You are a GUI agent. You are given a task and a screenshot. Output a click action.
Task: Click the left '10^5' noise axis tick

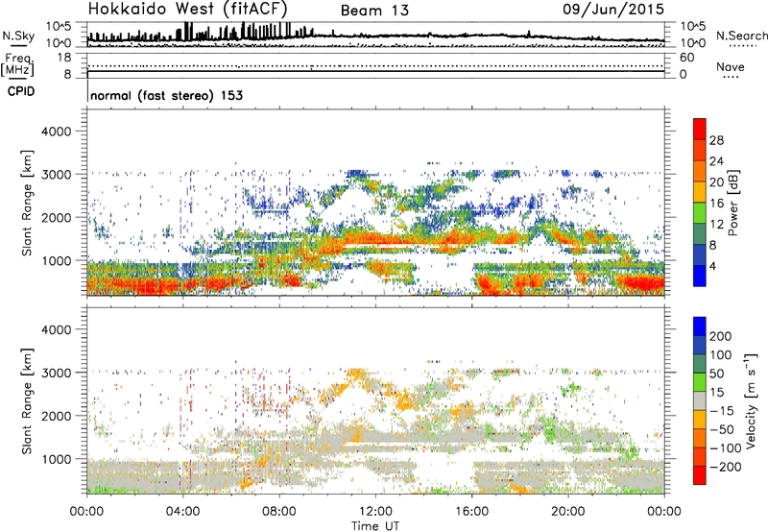[59, 27]
